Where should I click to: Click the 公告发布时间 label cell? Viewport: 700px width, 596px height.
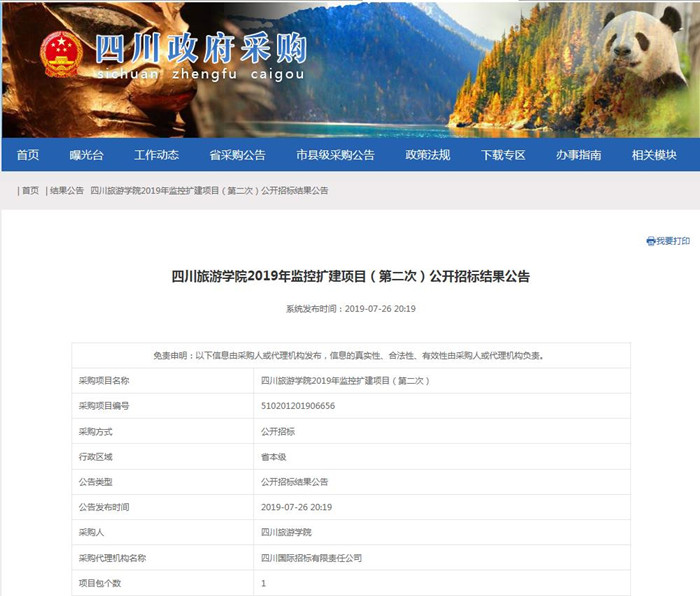coord(162,507)
